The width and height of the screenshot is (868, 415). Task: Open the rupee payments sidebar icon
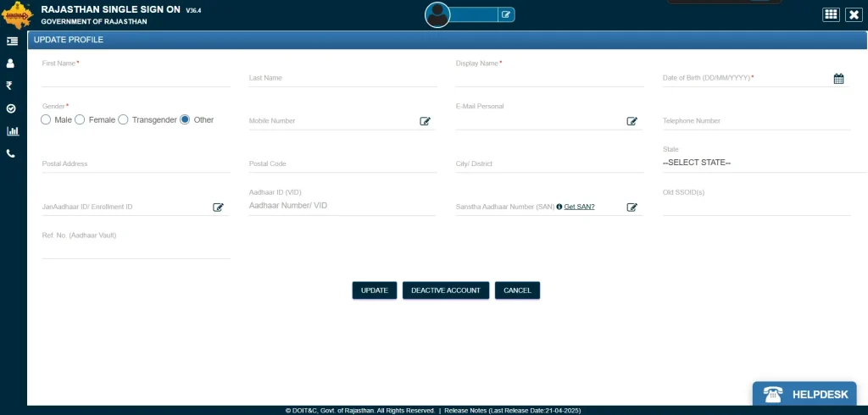[x=9, y=86]
